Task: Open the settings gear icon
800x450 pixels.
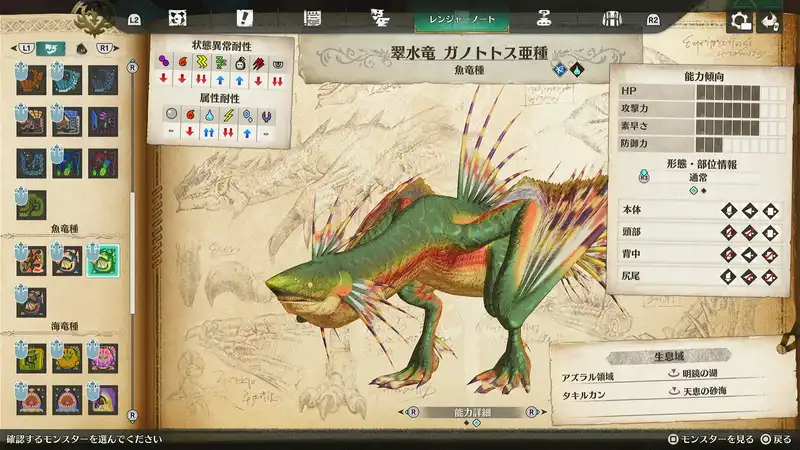Action: [740, 21]
